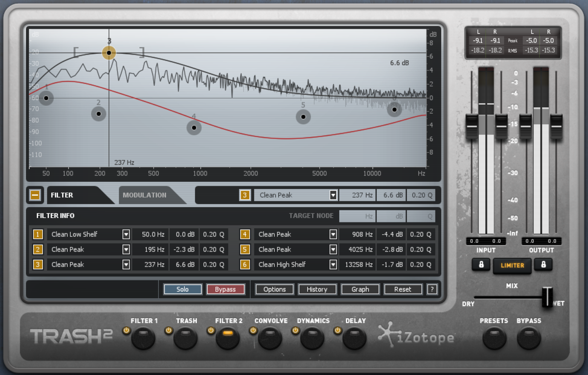Toggle the Convolve module power button
The image size is (588, 375).
click(x=253, y=331)
